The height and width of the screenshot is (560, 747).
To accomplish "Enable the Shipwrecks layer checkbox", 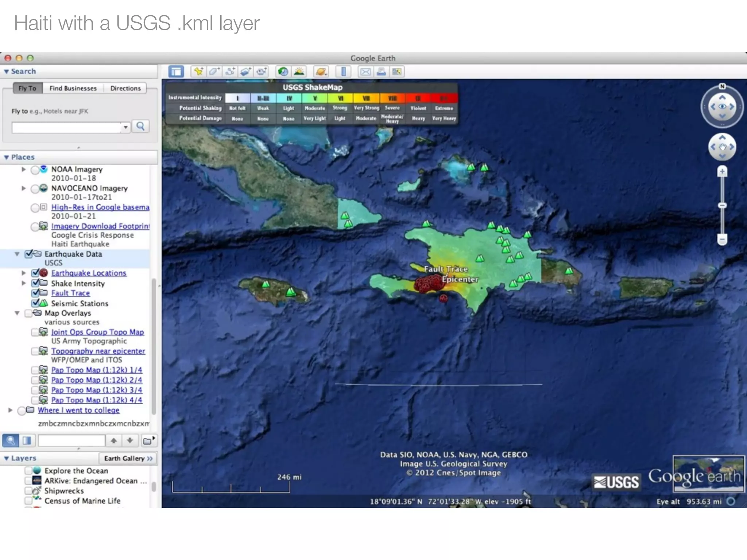I will [x=28, y=491].
